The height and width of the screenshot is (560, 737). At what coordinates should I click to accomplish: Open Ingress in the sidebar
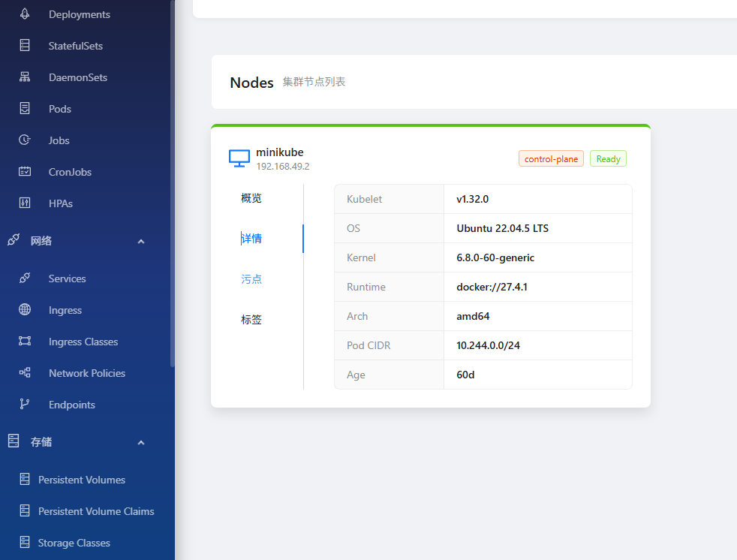(x=65, y=310)
